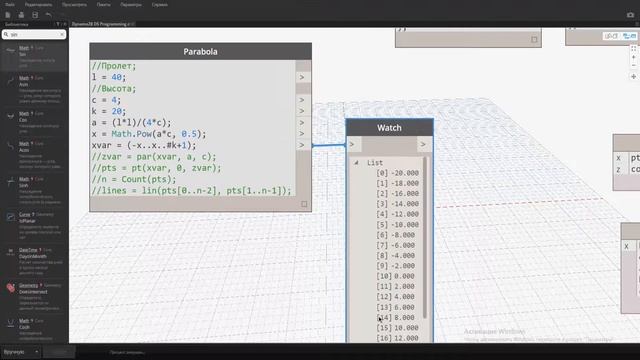Screen dimensions: 640x360
Task: Select Watch row [16] 12.000
Action: pyautogui.click(x=398, y=338)
